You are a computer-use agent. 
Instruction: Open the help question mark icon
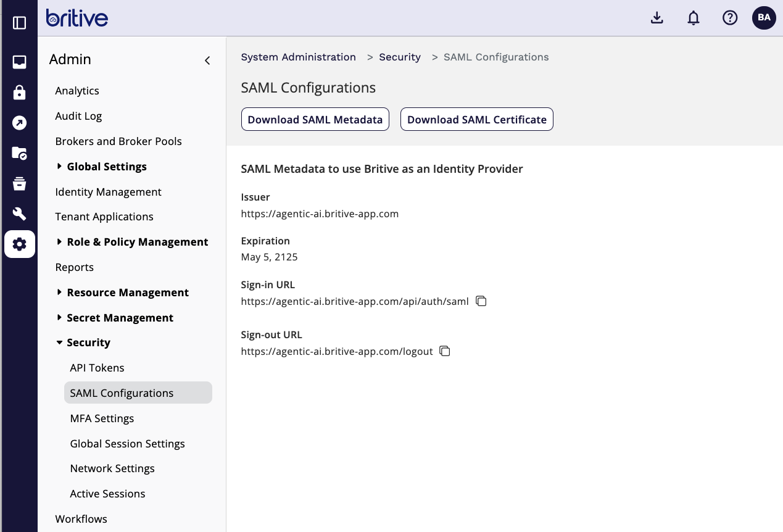click(730, 18)
